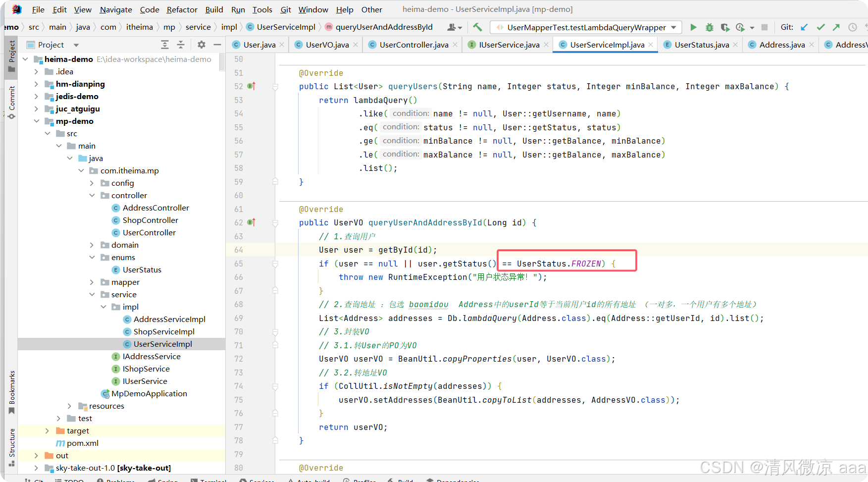Collapse the enums package
868x482 pixels.
(92, 258)
